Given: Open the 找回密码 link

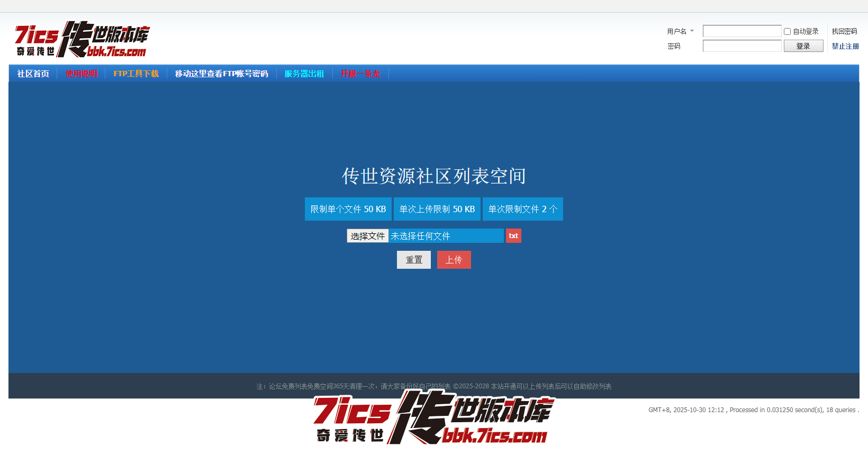Looking at the screenshot, I should coord(844,31).
